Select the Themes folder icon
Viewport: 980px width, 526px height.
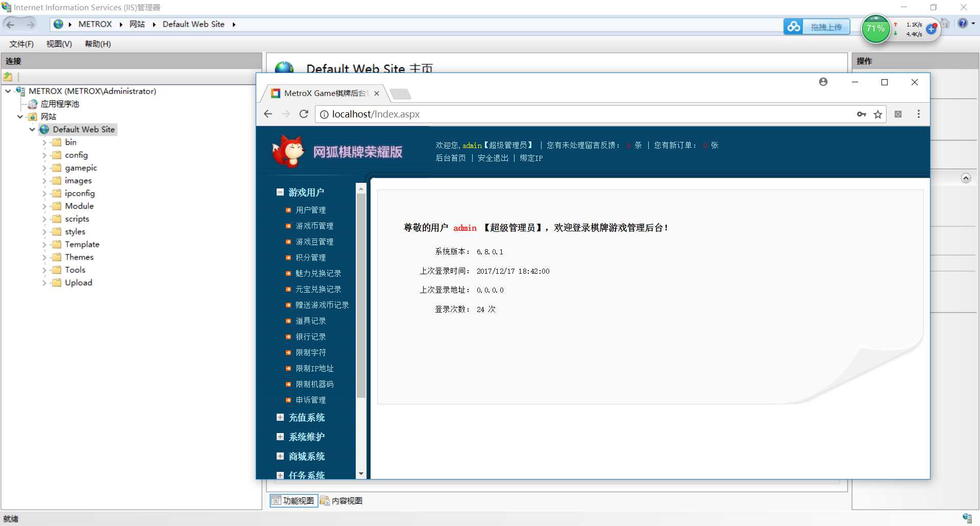[57, 257]
